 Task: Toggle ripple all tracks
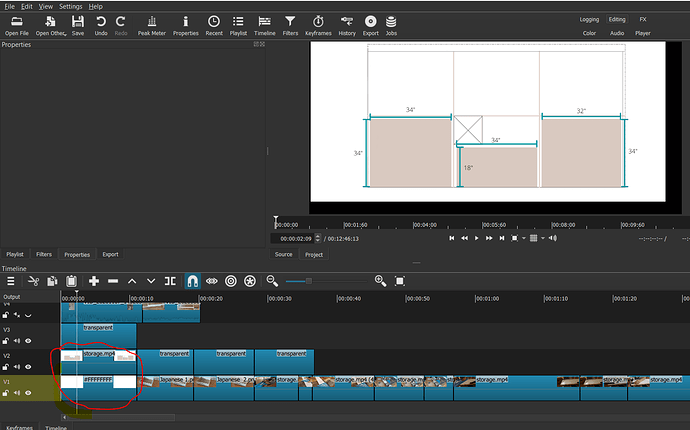coord(250,281)
